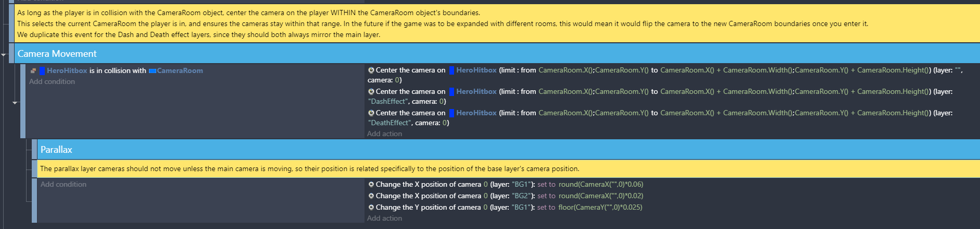Collapse the sub-events of the HeroHitbox collision event
Image resolution: width=980 pixels, height=229 pixels.
click(15, 103)
